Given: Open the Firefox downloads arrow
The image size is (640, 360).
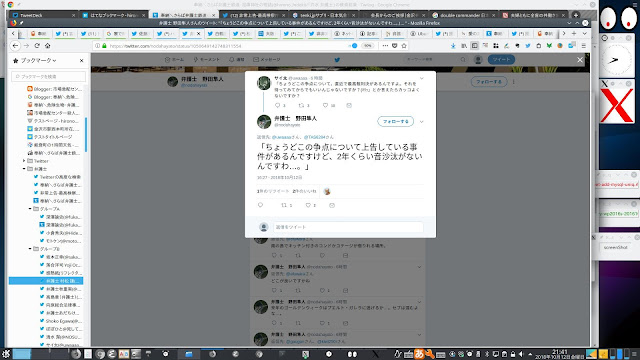Looking at the screenshot, I should click(x=453, y=46).
